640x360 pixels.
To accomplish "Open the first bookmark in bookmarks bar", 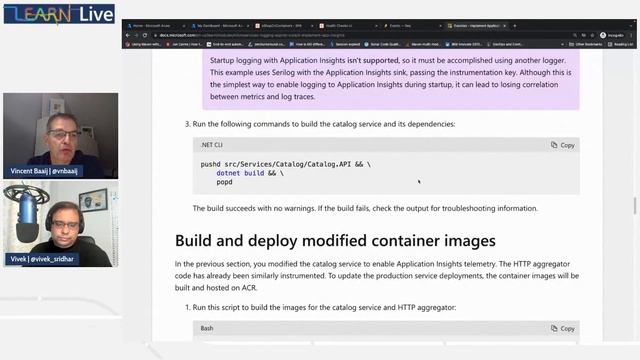I will coord(143,44).
